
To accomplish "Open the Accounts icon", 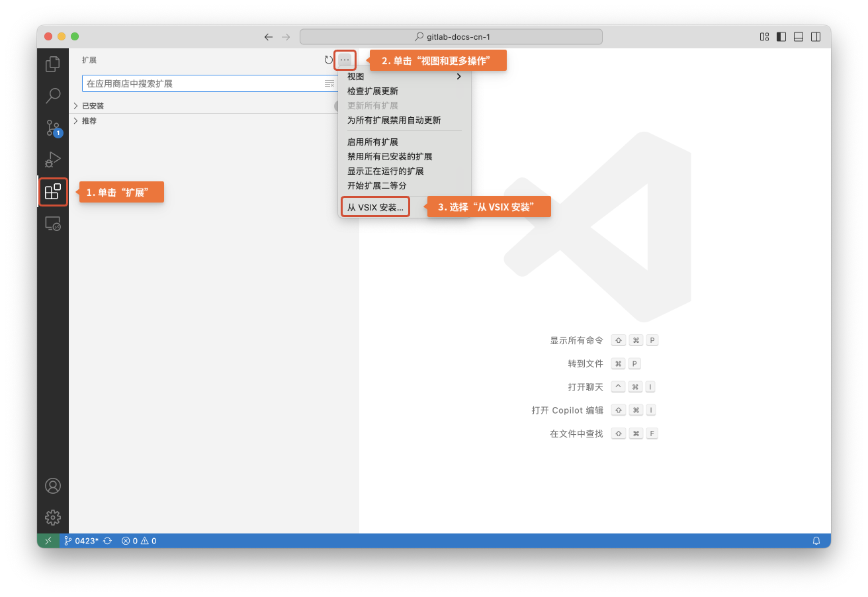I will pyautogui.click(x=53, y=486).
